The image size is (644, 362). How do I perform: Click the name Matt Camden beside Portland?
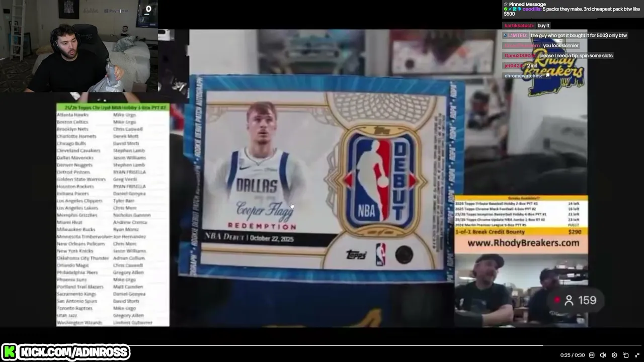tap(128, 287)
